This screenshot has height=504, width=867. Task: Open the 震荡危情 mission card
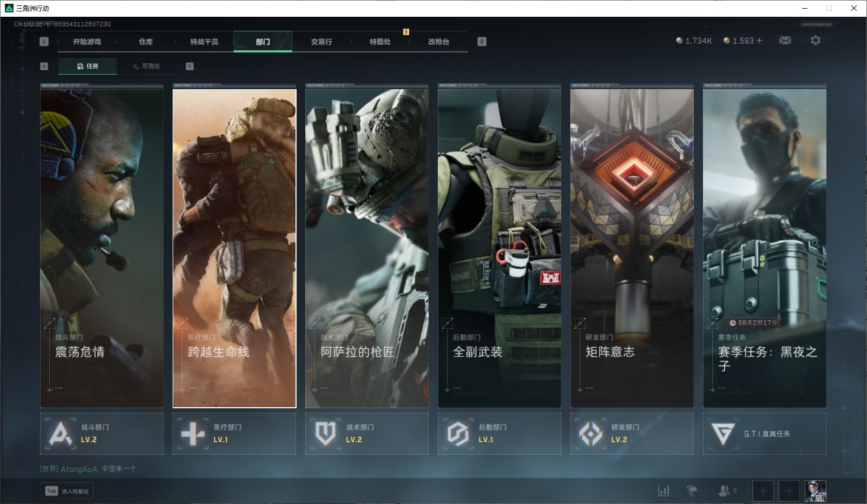coord(102,248)
